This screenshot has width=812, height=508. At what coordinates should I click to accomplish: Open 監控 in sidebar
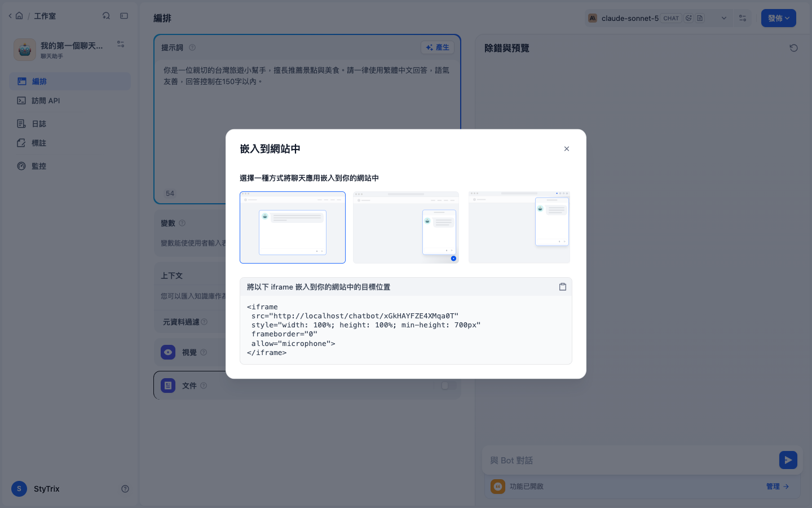(x=70, y=166)
